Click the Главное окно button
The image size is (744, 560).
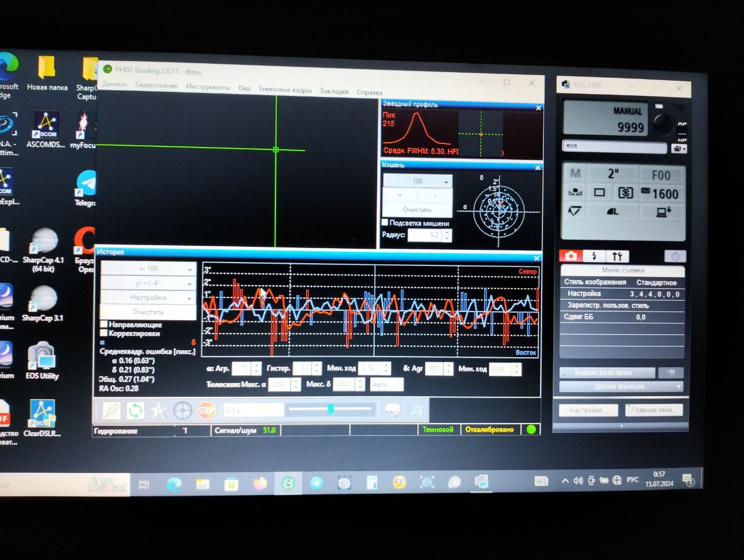tap(653, 410)
